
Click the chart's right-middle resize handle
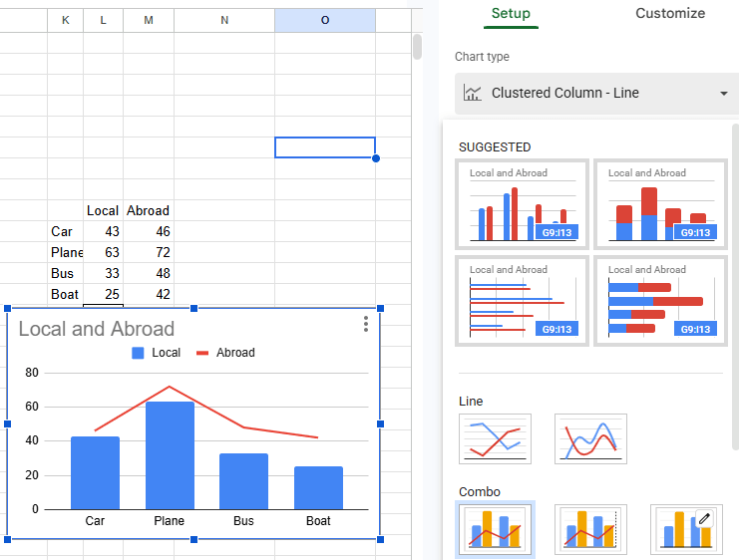coord(380,423)
